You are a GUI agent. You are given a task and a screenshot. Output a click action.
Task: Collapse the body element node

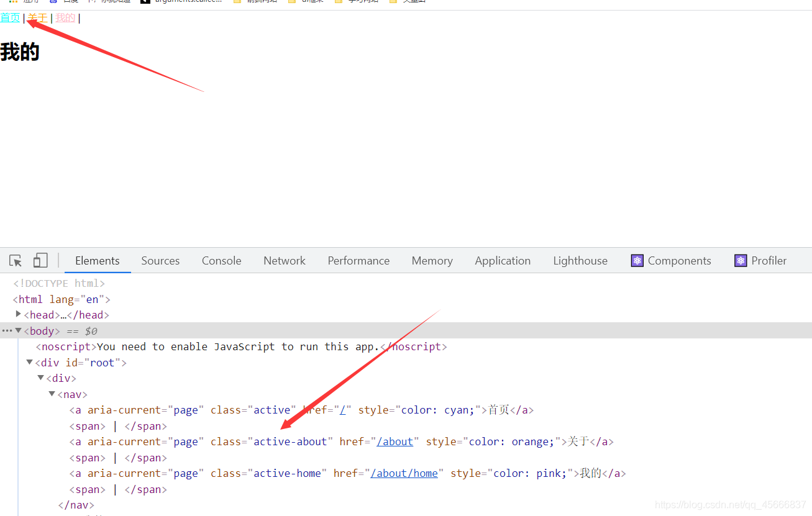pos(19,330)
